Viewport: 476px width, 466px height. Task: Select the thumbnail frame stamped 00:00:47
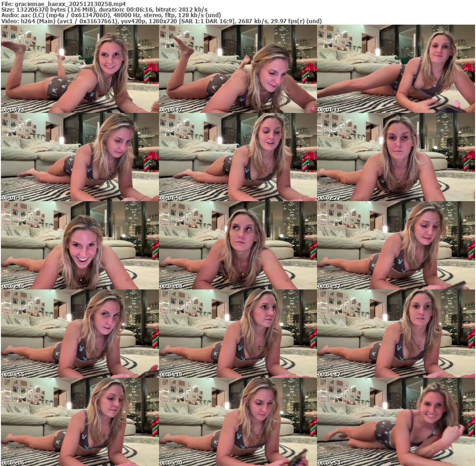(x=238, y=69)
